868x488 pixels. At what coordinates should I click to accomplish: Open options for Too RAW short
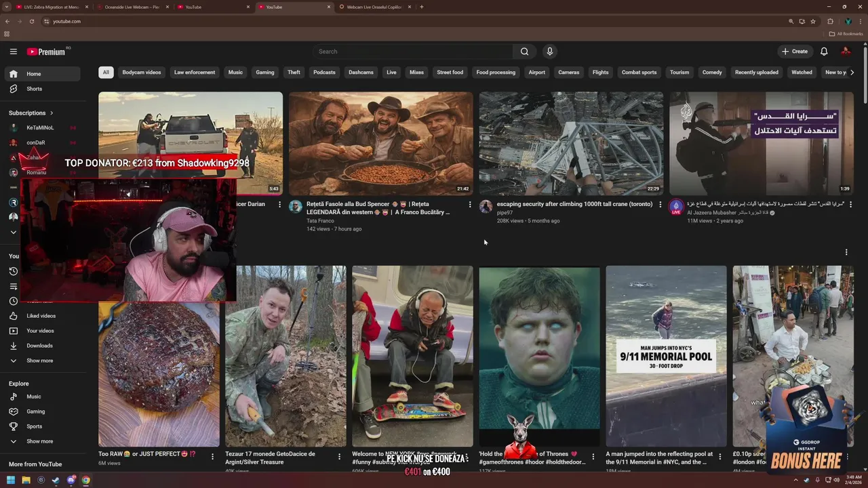click(212, 456)
